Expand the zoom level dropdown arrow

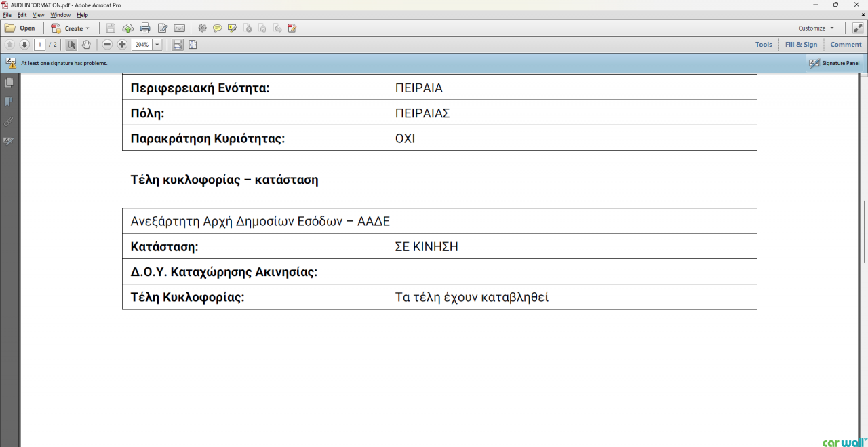pos(157,45)
